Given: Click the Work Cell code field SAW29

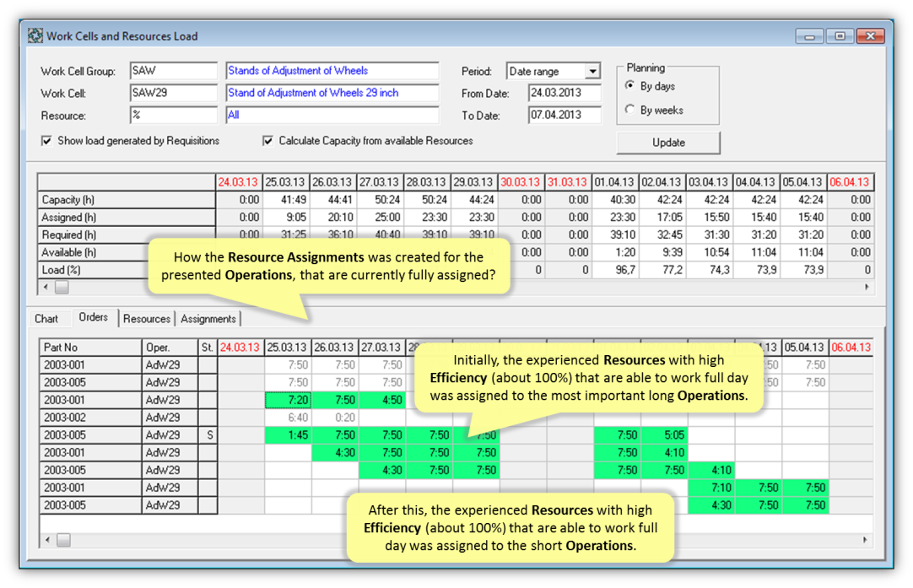Looking at the screenshot, I should tap(174, 93).
